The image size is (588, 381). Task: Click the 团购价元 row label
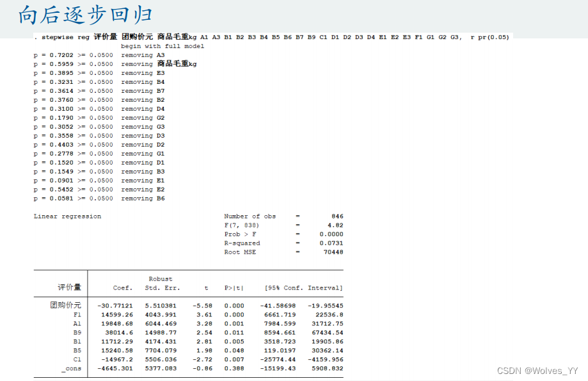pos(66,305)
